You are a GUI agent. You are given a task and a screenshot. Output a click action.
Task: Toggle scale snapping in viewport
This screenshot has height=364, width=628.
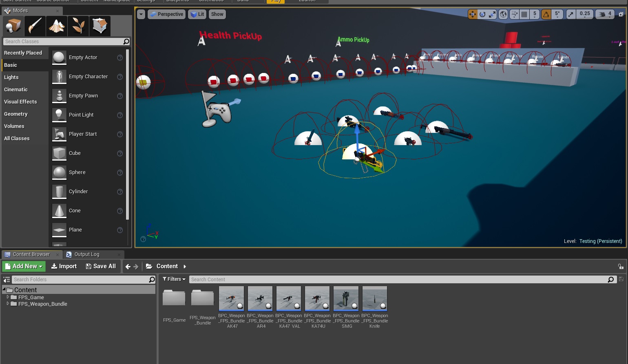(571, 14)
